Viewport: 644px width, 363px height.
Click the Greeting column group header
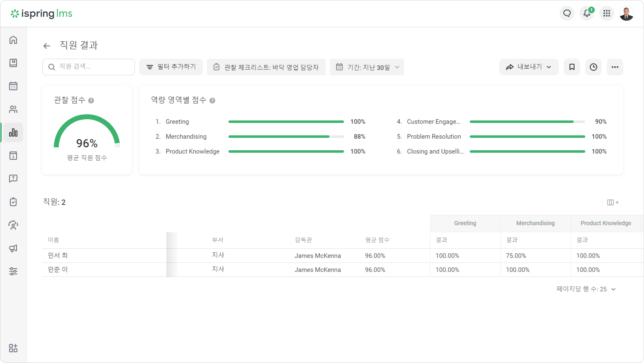465,223
